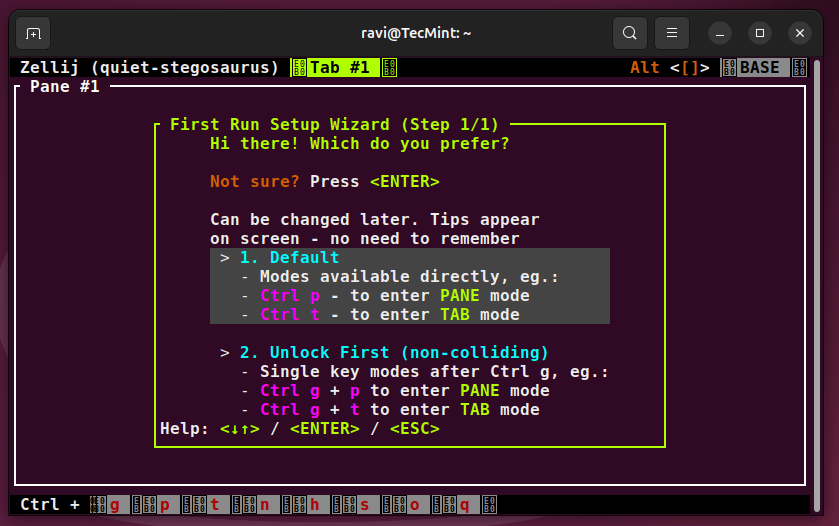Choose '2. Unlock First (non-colliding)' option
This screenshot has width=839, height=526.
(394, 352)
